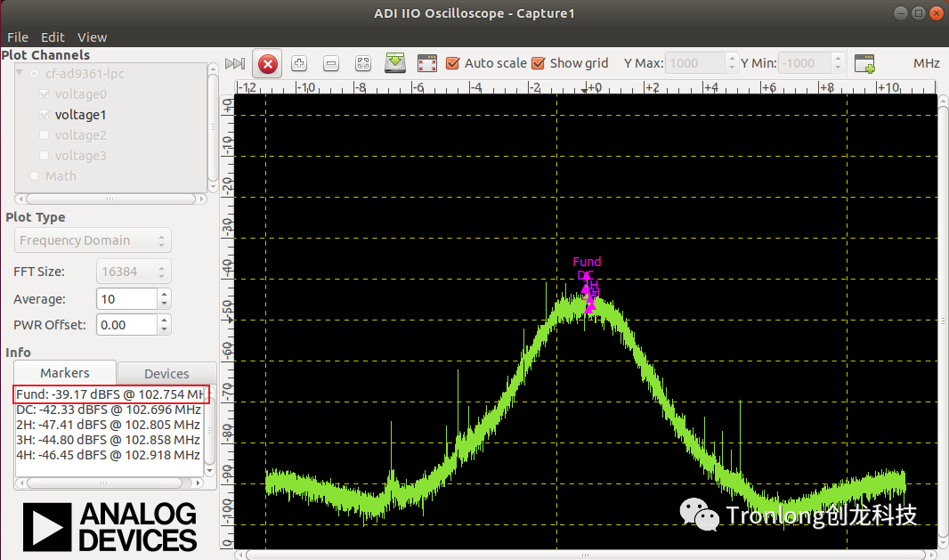
Task: Stop the capture with the red stop icon
Action: click(x=267, y=63)
